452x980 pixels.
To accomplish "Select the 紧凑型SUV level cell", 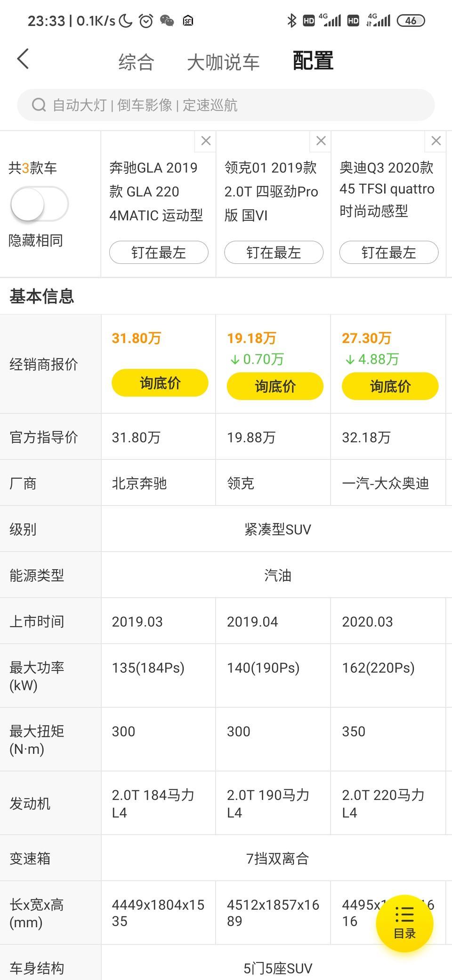I will click(x=278, y=529).
